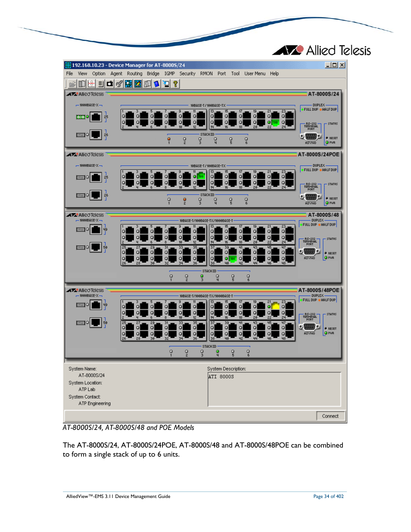Click the text list toolbar icon
Viewport: 411px width, 532px height.
coord(100,84)
